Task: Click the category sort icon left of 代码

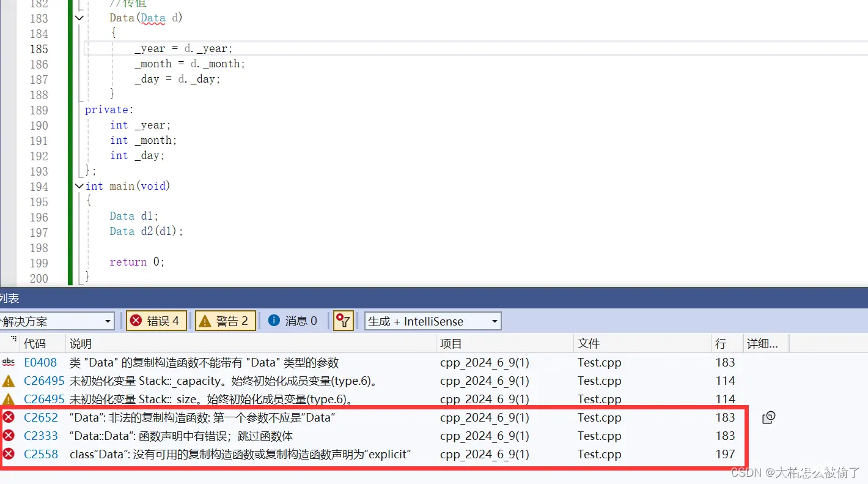Action: click(13, 340)
